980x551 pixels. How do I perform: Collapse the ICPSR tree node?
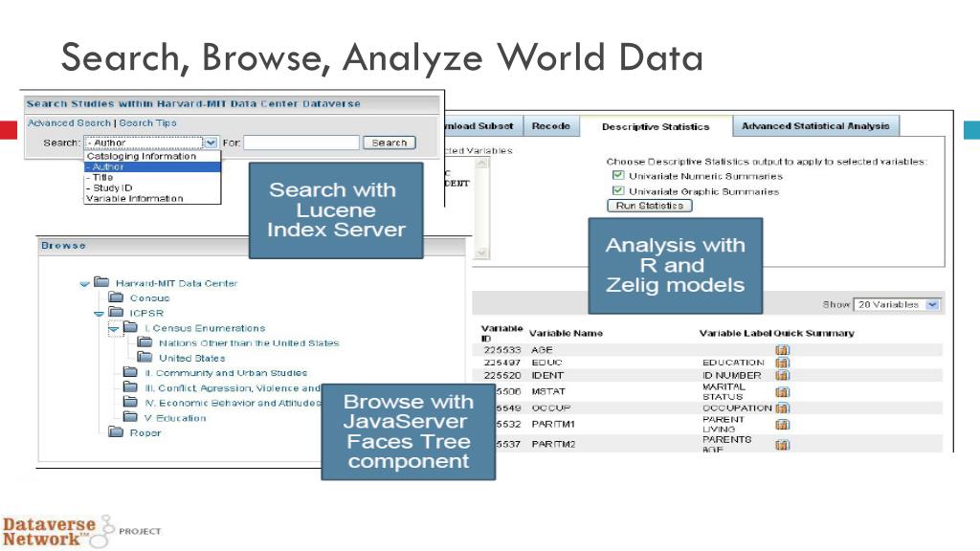pyautogui.click(x=99, y=314)
